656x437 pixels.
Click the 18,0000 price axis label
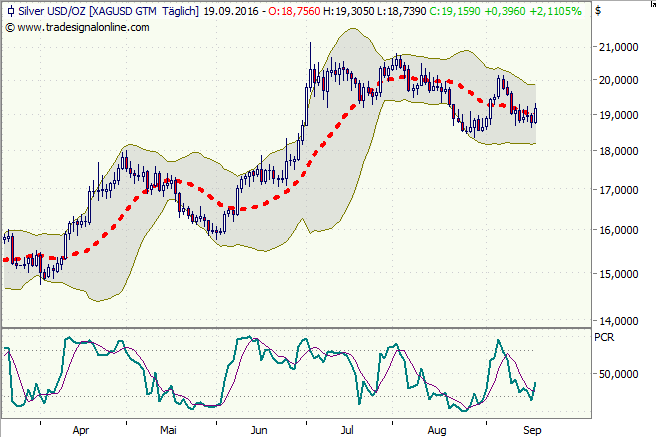pyautogui.click(x=619, y=151)
